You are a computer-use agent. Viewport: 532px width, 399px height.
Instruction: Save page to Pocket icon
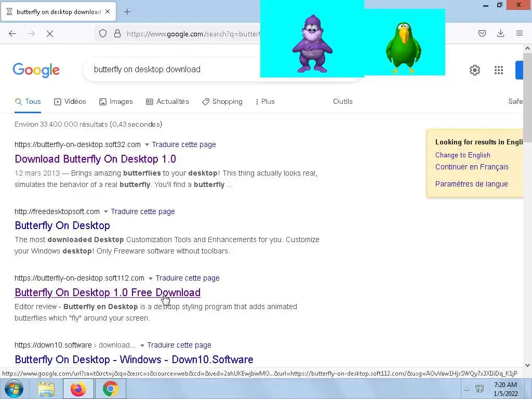[x=482, y=33]
